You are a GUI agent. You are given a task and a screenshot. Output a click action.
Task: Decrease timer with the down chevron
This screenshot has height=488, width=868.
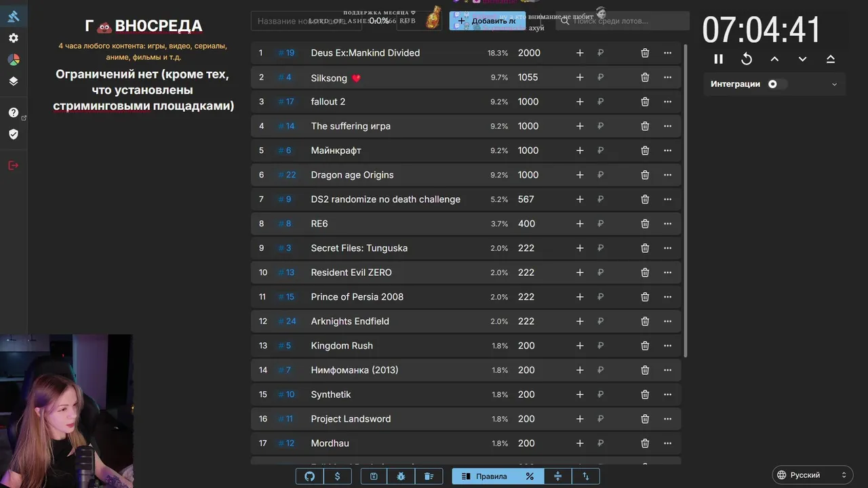[802, 59]
